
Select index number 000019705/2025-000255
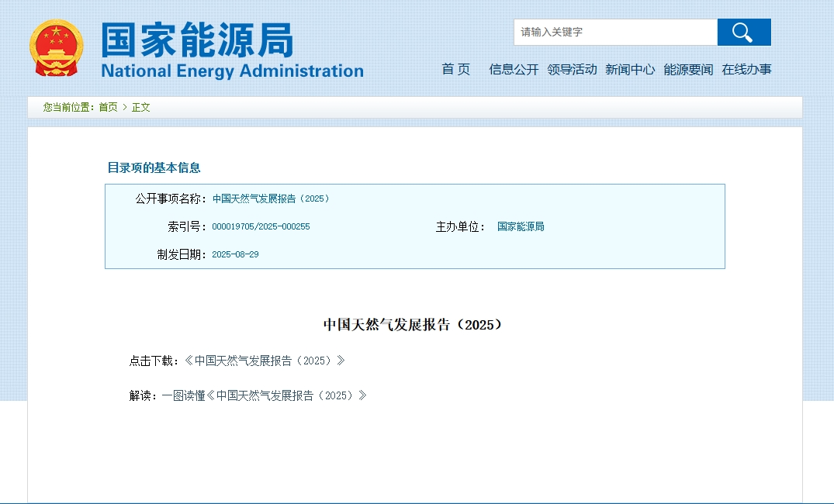coord(261,226)
